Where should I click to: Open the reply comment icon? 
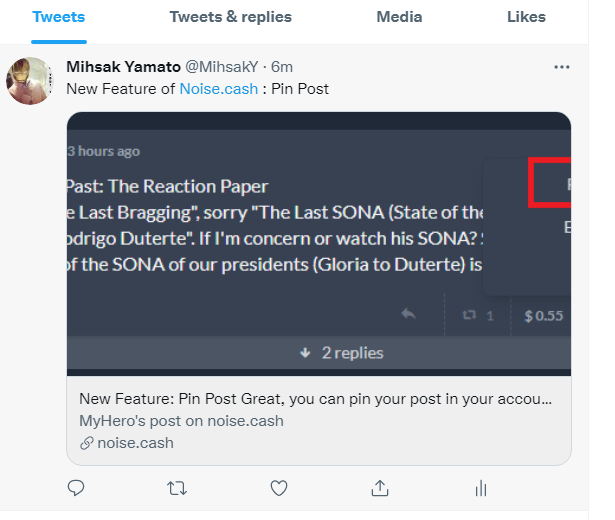(x=76, y=488)
